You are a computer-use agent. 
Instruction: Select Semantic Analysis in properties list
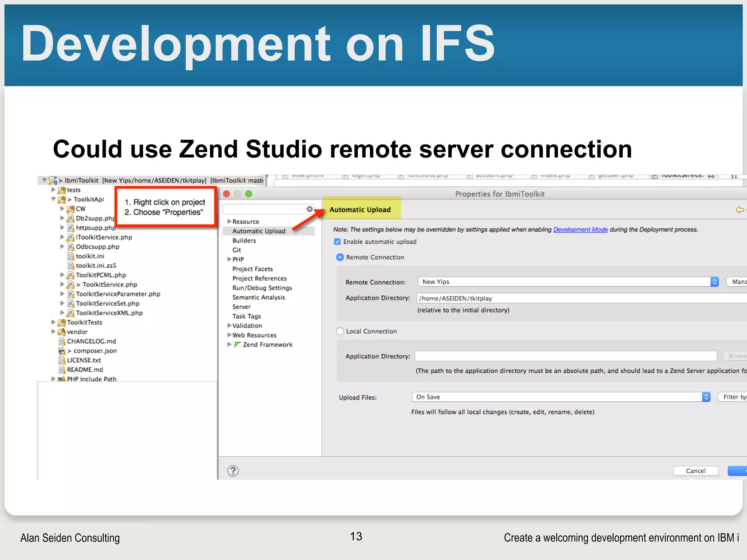tap(259, 297)
